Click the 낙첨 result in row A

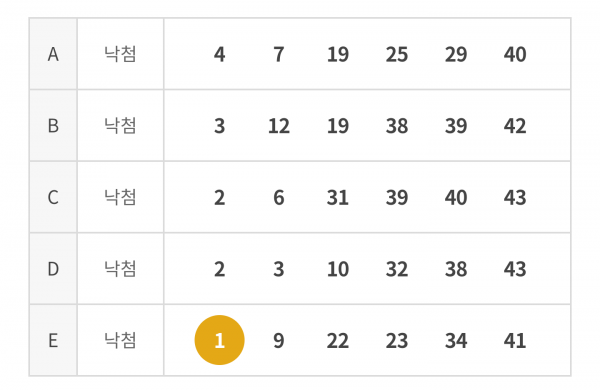tap(120, 54)
